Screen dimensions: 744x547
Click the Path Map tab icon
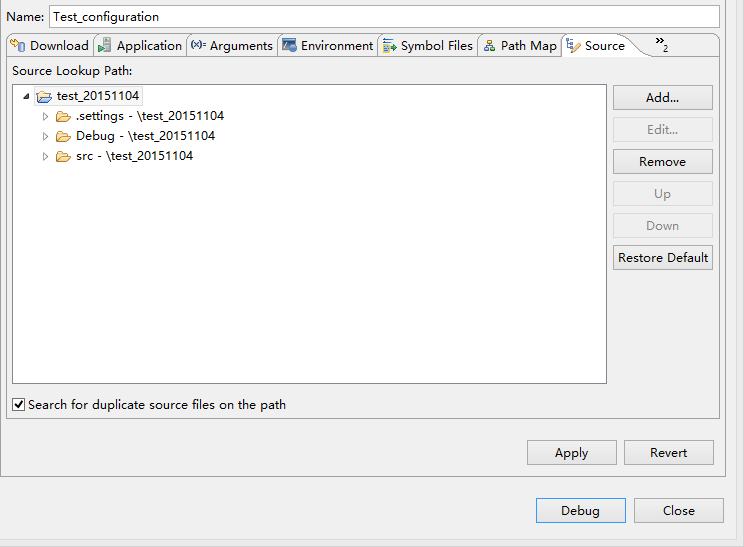click(489, 45)
